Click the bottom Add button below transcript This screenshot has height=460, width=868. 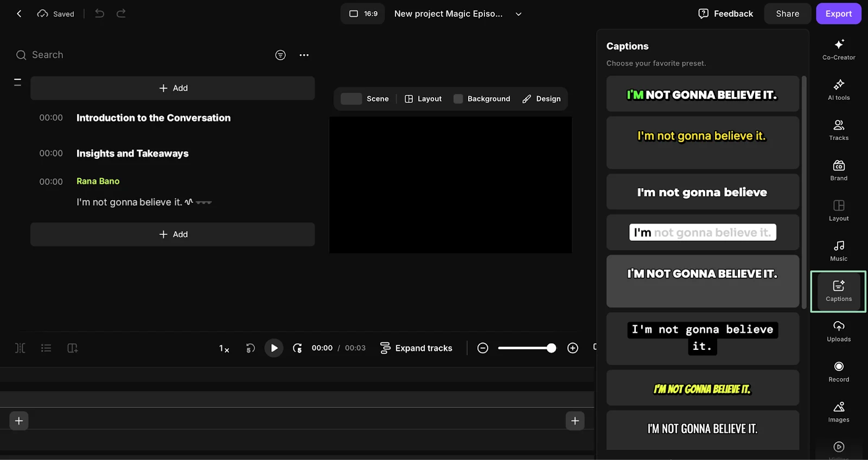click(x=173, y=234)
